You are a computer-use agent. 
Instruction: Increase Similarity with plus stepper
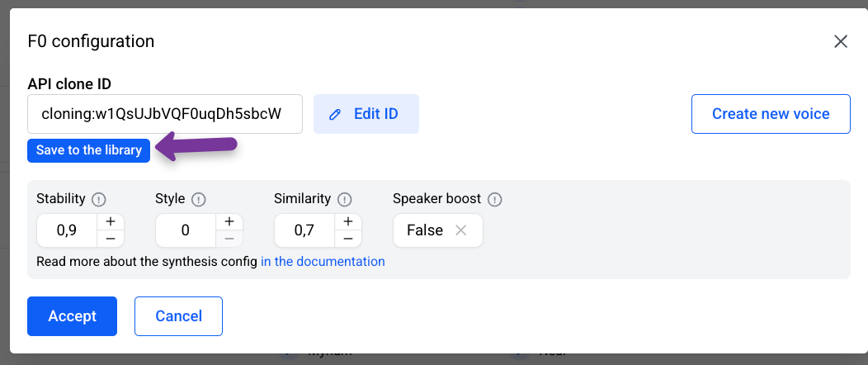(348, 221)
